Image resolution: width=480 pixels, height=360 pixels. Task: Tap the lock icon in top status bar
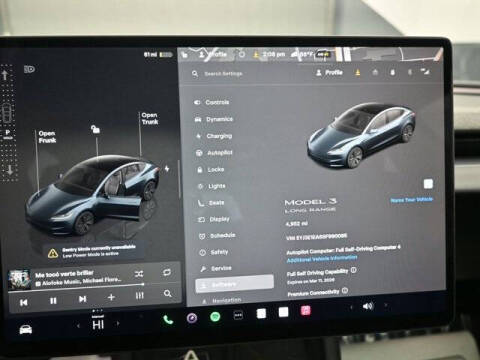coord(185,55)
